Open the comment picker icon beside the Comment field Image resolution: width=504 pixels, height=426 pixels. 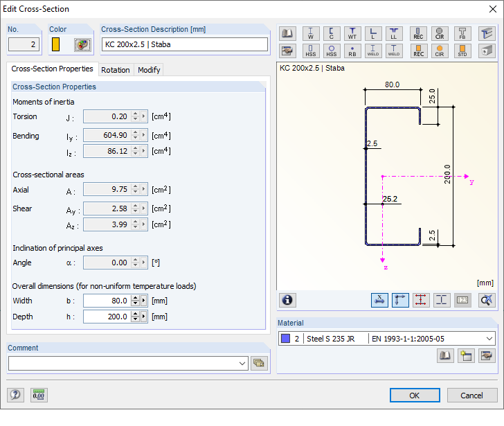coord(259,363)
